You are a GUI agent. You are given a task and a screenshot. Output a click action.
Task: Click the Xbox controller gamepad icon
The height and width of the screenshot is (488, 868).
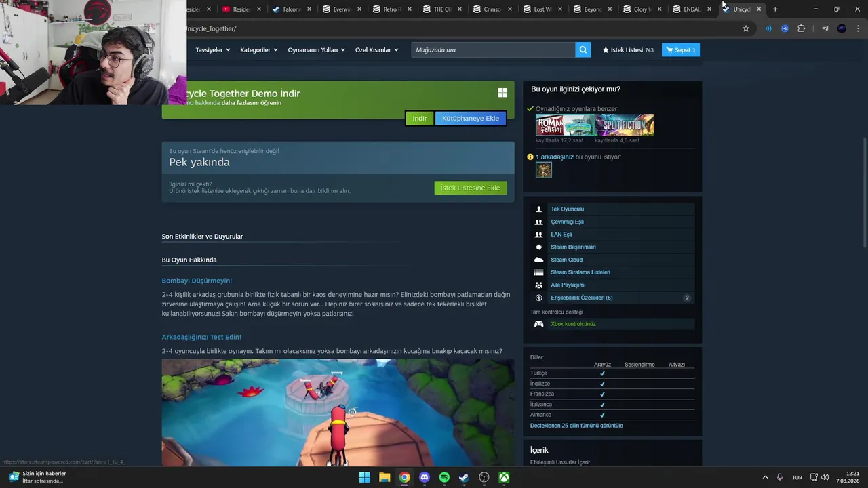(539, 324)
